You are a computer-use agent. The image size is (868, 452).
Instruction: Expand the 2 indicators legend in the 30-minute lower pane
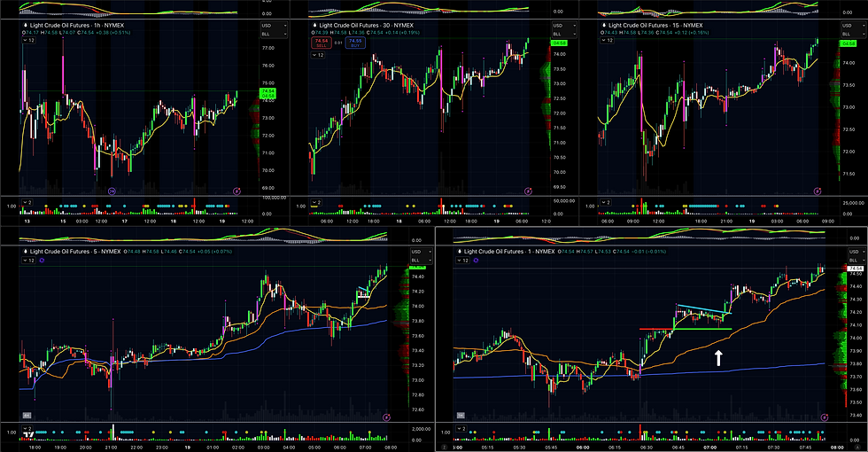click(x=317, y=202)
